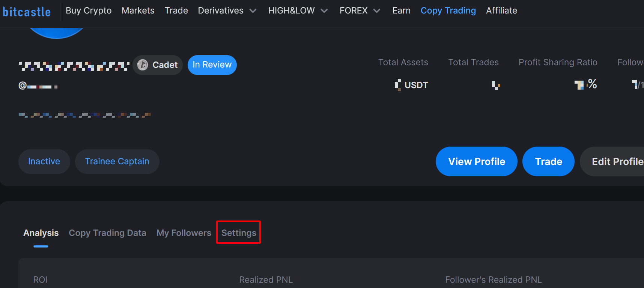Switch to the My Followers tab

pyautogui.click(x=184, y=233)
